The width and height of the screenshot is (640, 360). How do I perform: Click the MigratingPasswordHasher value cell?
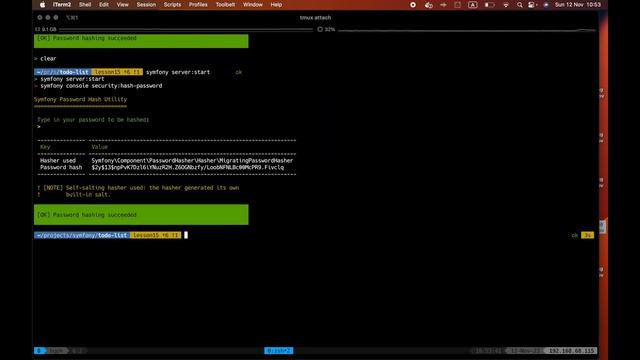point(192,160)
